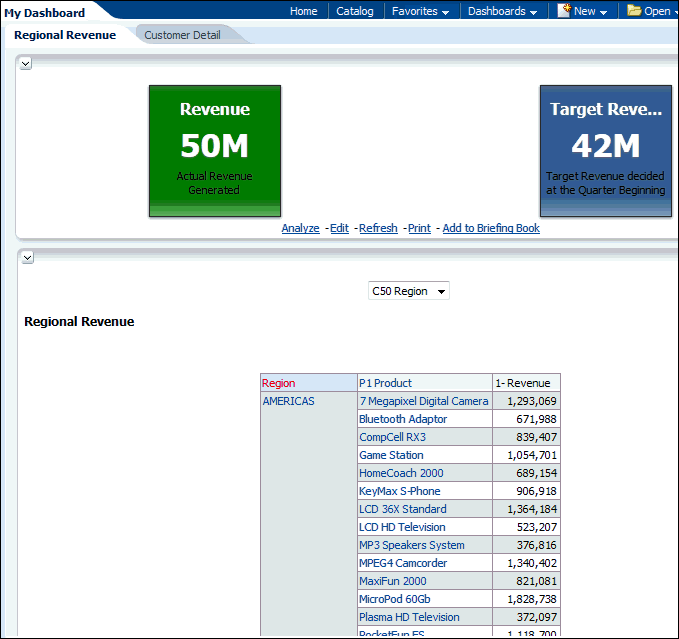Screen dimensions: 679x639
Task: Click the revenue value 671,988
Action: pyautogui.click(x=536, y=419)
